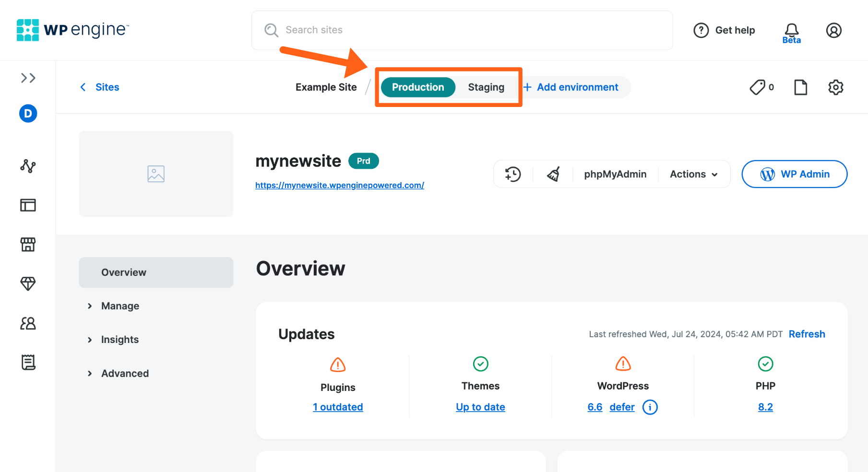Select the storefront icon in sidebar
868x472 pixels.
click(28, 244)
